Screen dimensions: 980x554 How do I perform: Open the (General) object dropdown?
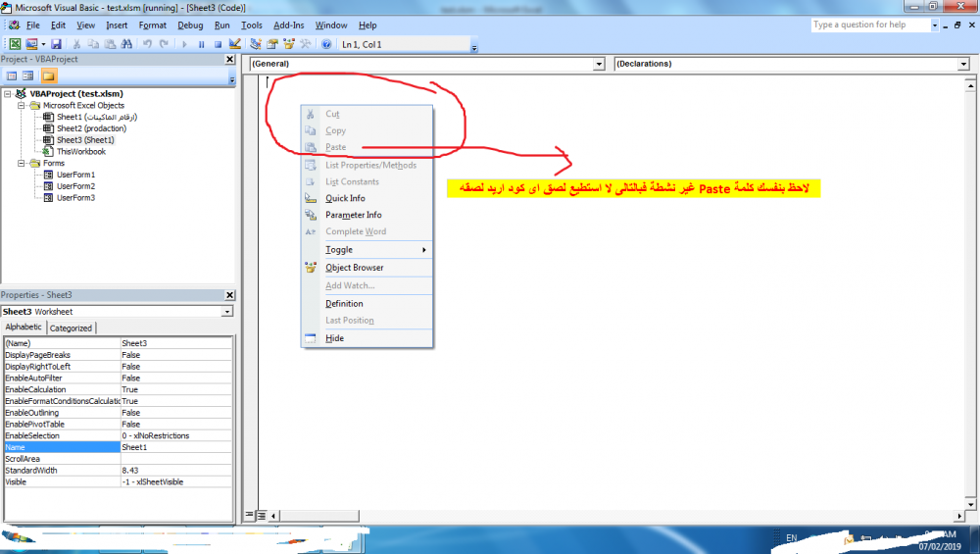click(599, 64)
